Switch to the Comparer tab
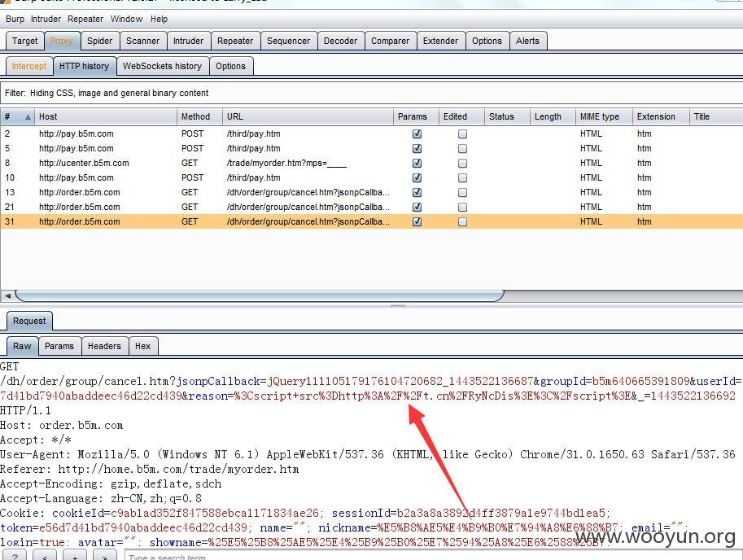The image size is (743, 560). (x=390, y=41)
